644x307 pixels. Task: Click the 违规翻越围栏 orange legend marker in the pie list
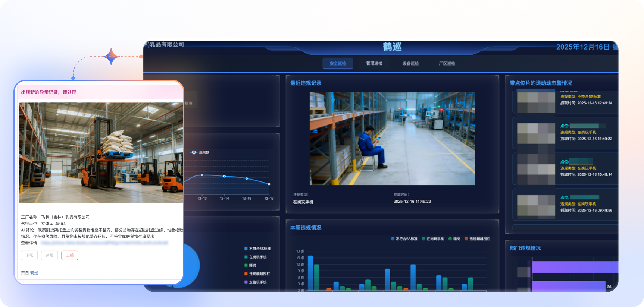246,273
